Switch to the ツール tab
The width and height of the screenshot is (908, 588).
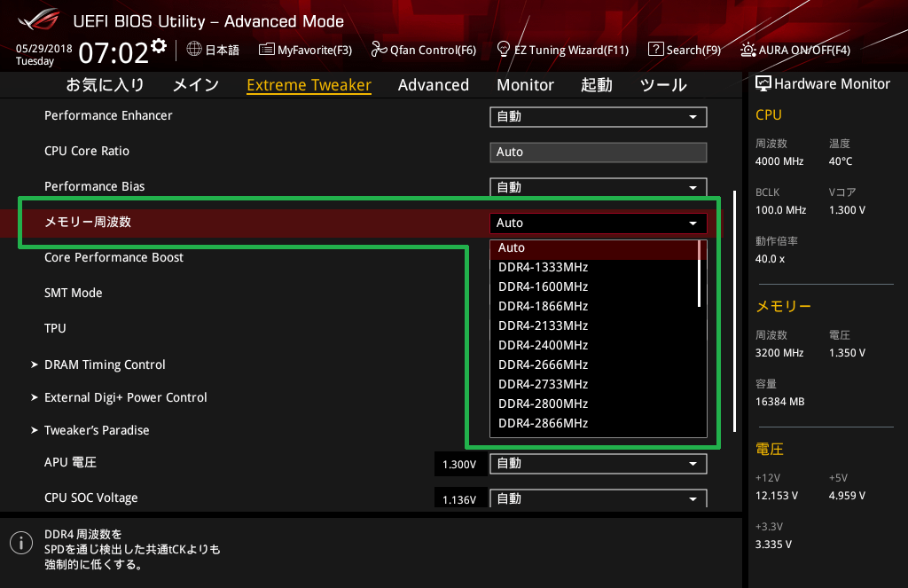[663, 84]
